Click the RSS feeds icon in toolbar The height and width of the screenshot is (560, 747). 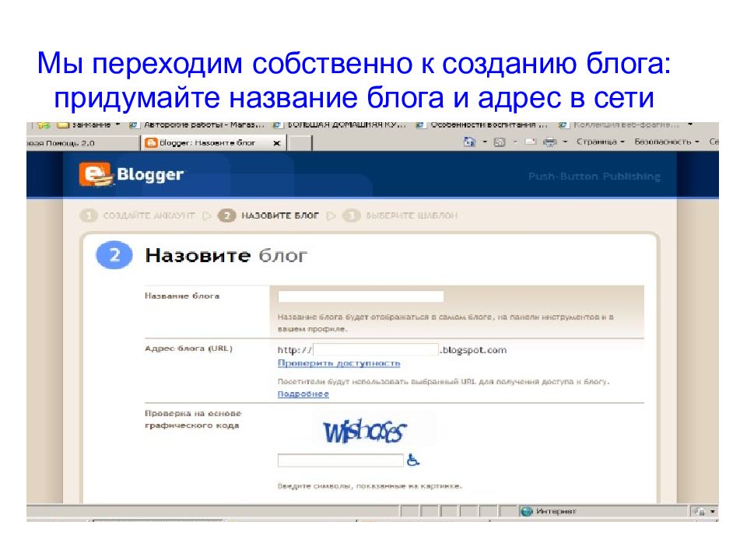pos(500,142)
